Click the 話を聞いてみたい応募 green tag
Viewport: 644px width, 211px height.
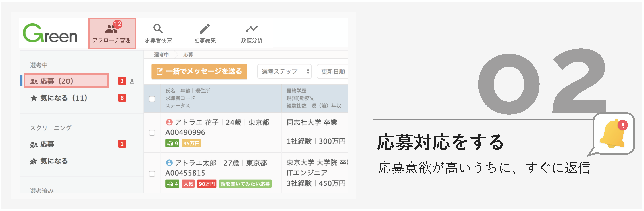click(x=245, y=184)
